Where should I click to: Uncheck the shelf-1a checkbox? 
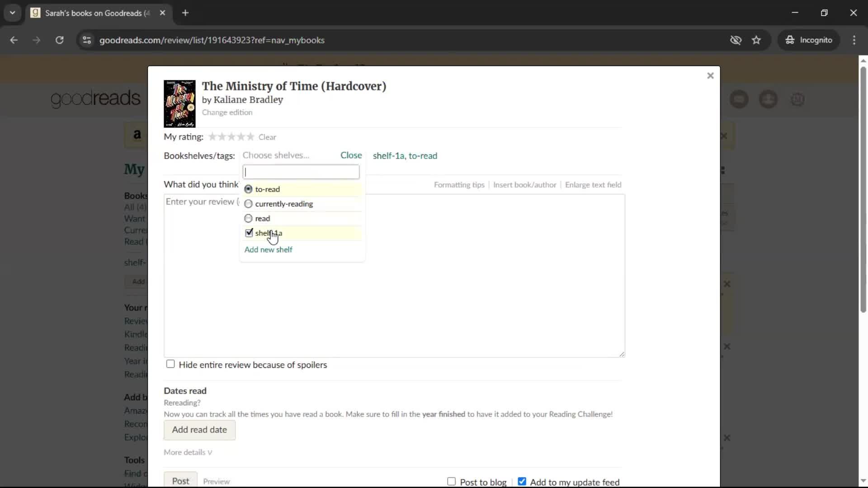249,233
